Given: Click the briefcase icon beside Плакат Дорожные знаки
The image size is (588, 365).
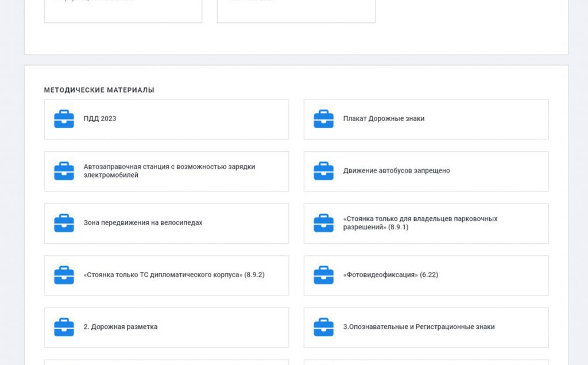Looking at the screenshot, I should [323, 119].
